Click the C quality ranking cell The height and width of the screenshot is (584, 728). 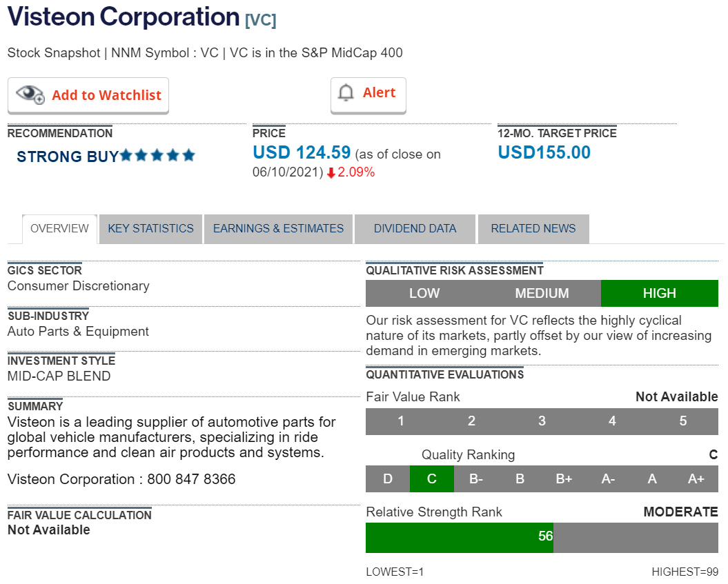[x=431, y=479]
